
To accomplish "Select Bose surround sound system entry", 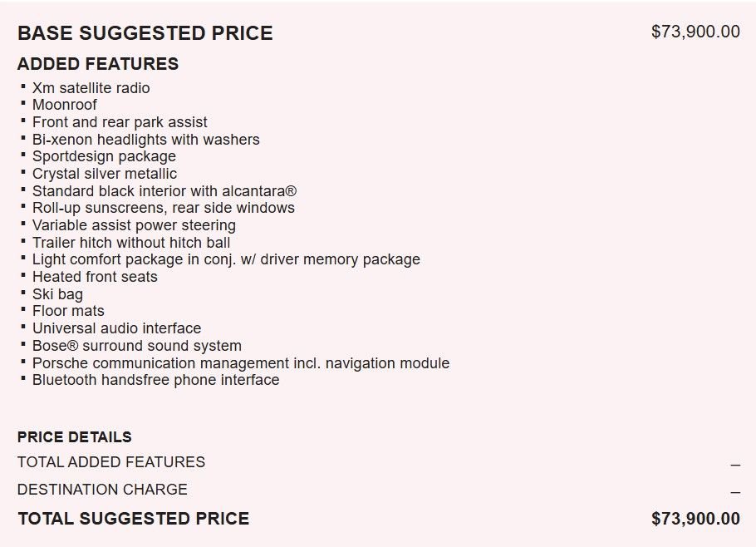I will coord(137,346).
